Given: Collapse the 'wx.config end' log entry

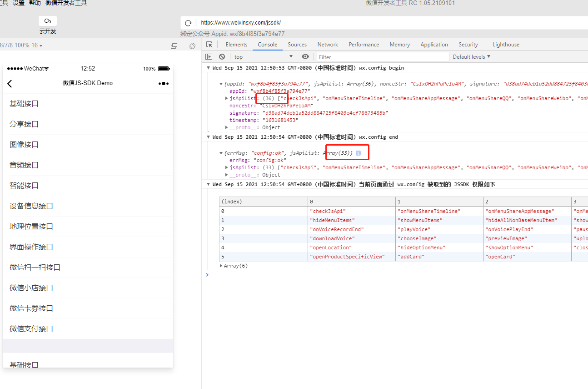Looking at the screenshot, I should [209, 137].
